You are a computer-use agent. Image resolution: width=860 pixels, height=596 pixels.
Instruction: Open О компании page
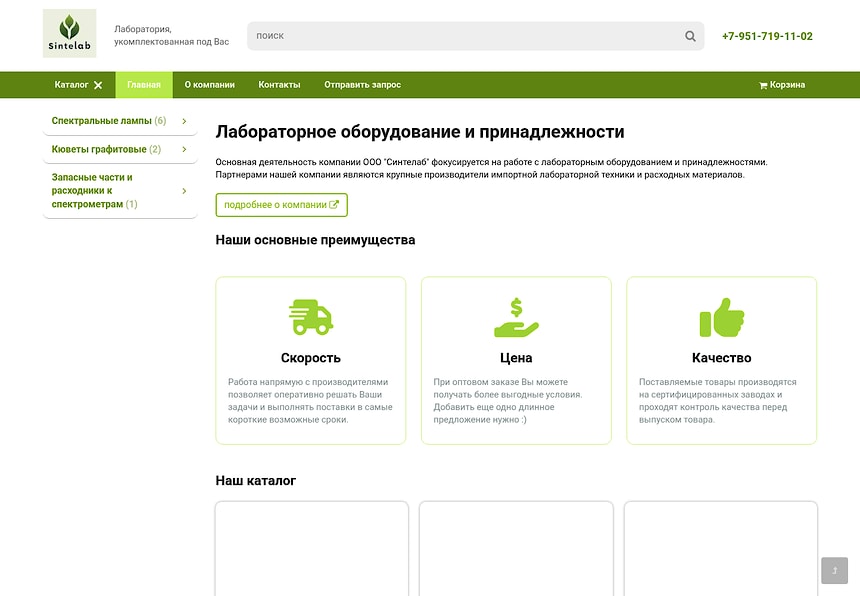pos(210,85)
